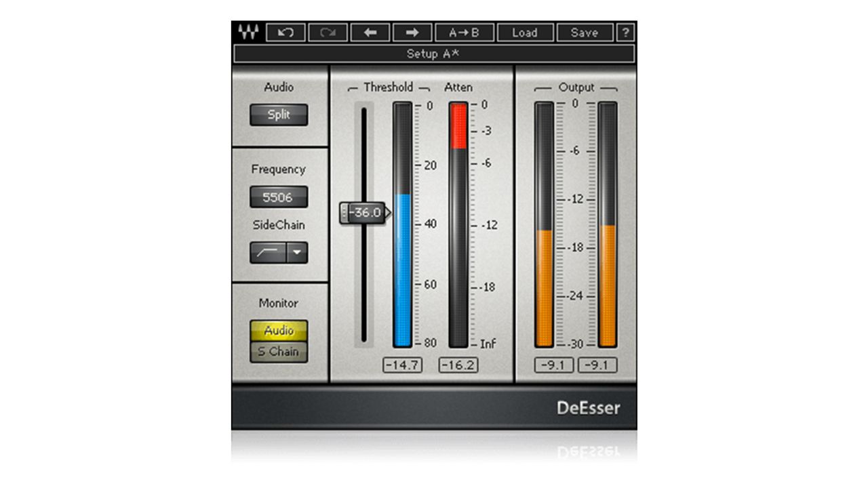Reset the attenuation peak readout -16.2
The height and width of the screenshot is (488, 868).
pos(458,365)
